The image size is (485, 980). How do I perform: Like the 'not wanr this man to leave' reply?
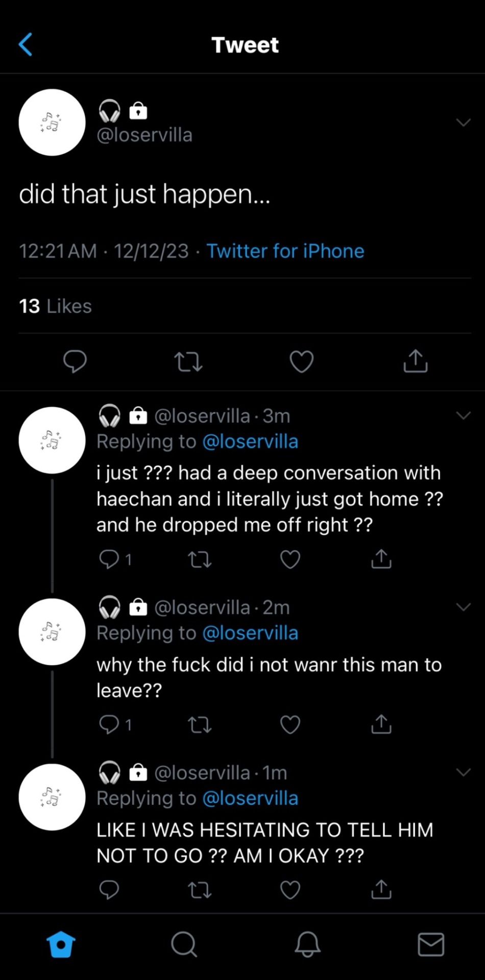pos(290,724)
